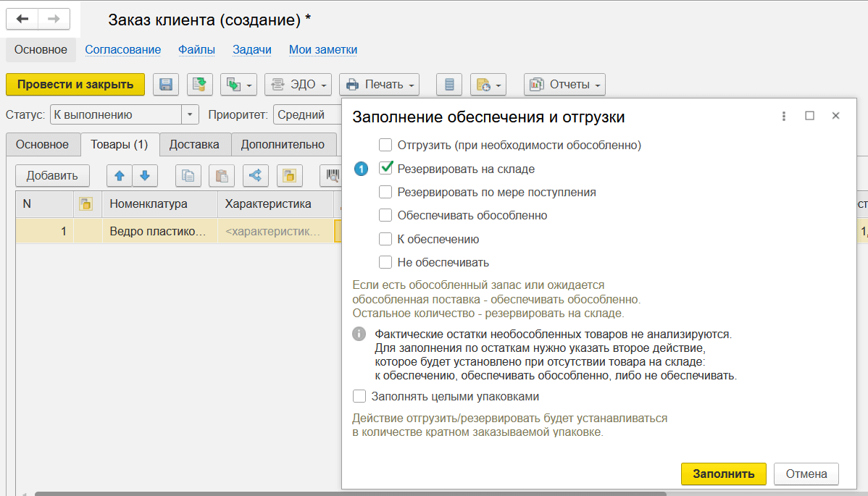Image resolution: width=868 pixels, height=496 pixels.
Task: Go back with the left arrow
Action: 23,19
